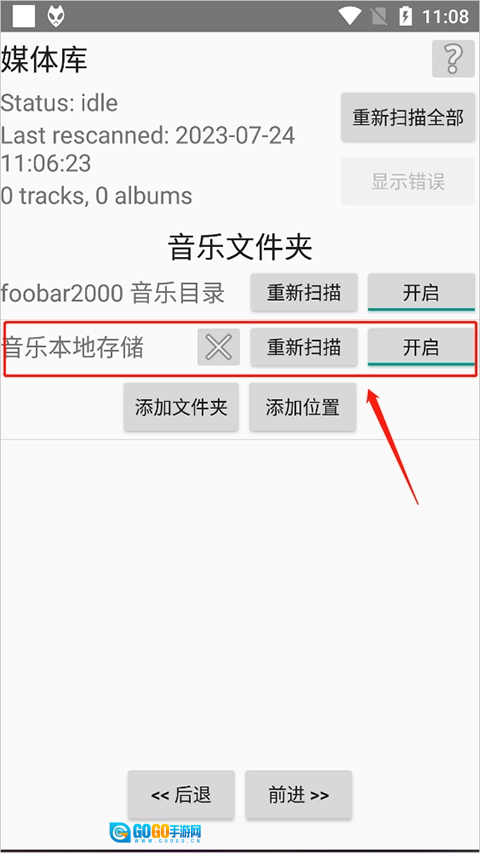This screenshot has width=480, height=853.
Task: Rescan the foobar2000 音乐目录 folder
Action: (x=304, y=293)
